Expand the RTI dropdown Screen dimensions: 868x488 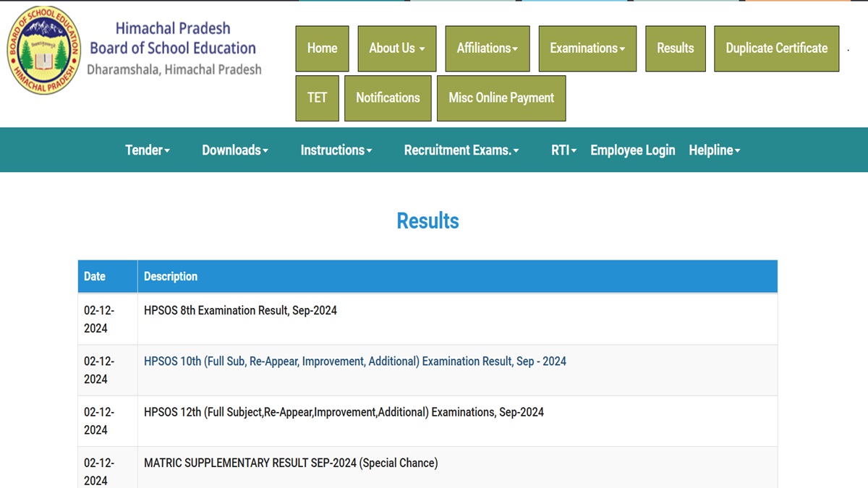[x=564, y=150]
